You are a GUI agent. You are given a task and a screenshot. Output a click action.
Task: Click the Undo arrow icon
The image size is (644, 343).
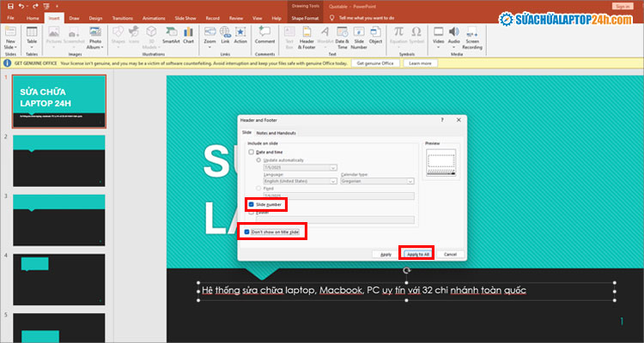pos(21,6)
